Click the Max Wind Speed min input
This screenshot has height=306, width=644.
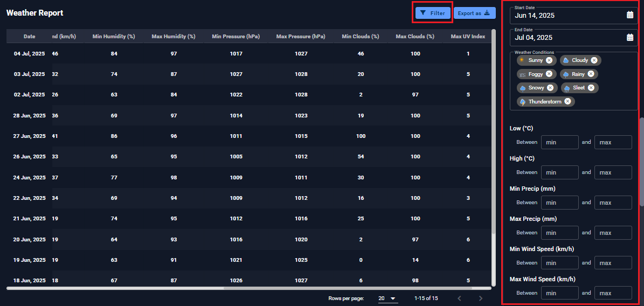[x=560, y=293]
